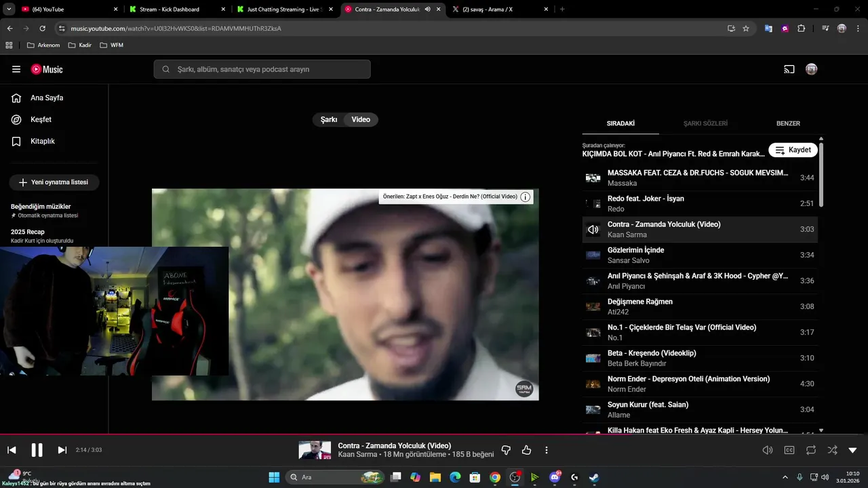Open Kaan Sarma artist link in player bar
This screenshot has height=488, width=868.
click(x=357, y=455)
